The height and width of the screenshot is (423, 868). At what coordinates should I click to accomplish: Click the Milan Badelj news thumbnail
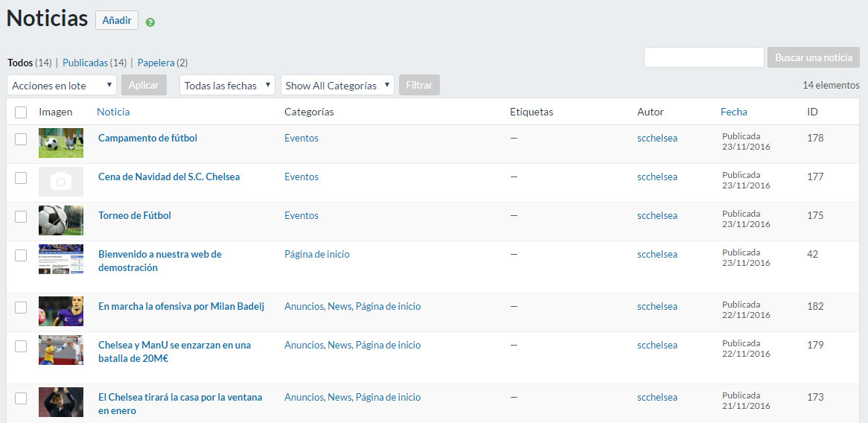pos(61,311)
